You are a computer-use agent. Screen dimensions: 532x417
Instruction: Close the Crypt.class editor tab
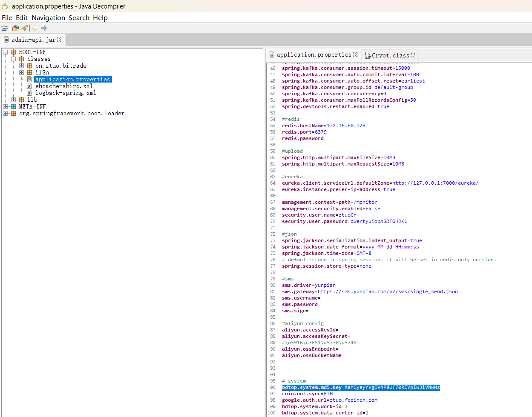pos(413,55)
